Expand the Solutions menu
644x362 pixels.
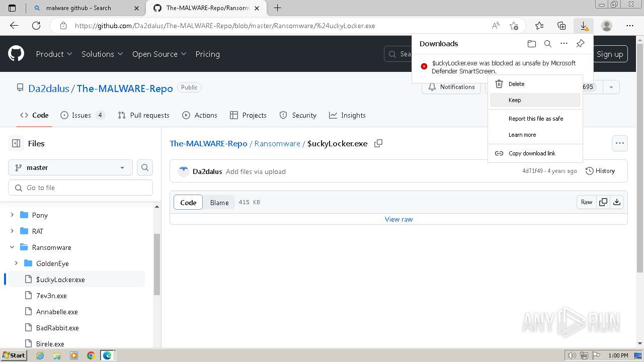pyautogui.click(x=103, y=54)
